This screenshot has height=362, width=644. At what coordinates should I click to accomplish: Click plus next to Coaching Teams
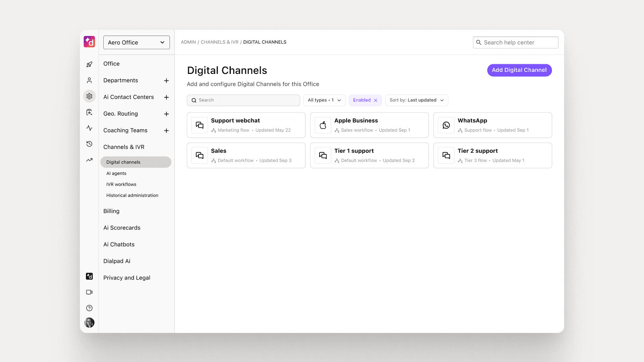[x=166, y=130]
